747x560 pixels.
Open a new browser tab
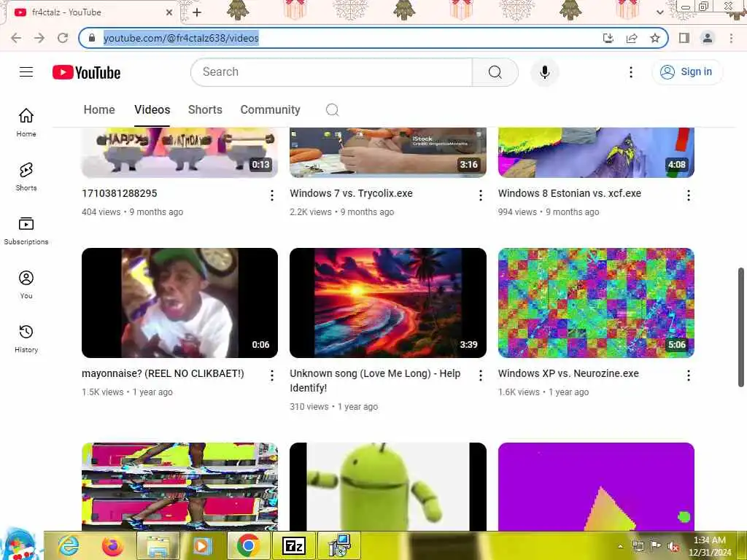tap(197, 12)
